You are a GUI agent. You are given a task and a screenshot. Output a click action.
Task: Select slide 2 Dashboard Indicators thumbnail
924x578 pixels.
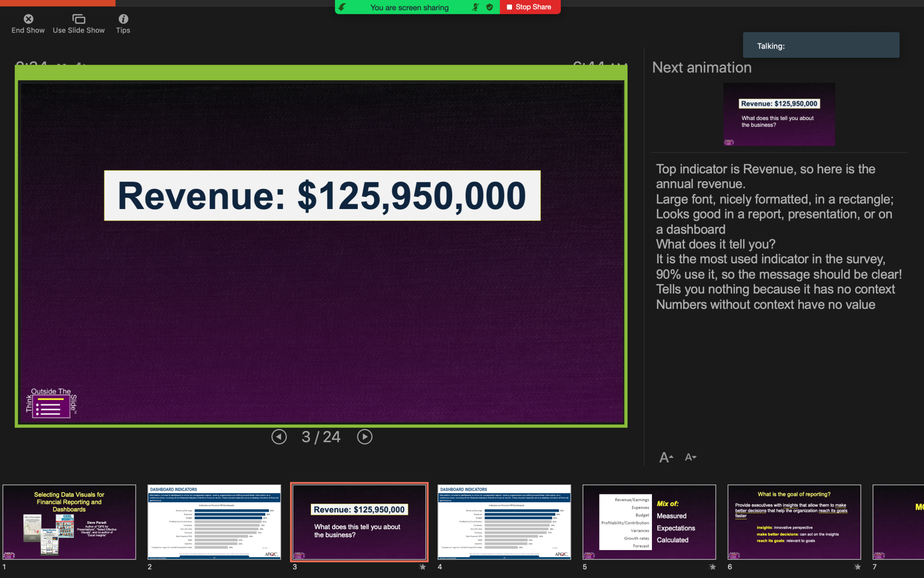point(214,522)
